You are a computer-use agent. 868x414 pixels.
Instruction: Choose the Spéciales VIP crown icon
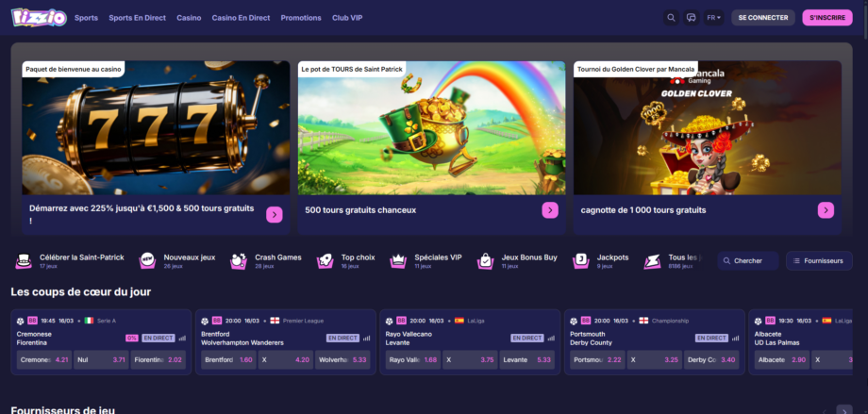pos(398,260)
